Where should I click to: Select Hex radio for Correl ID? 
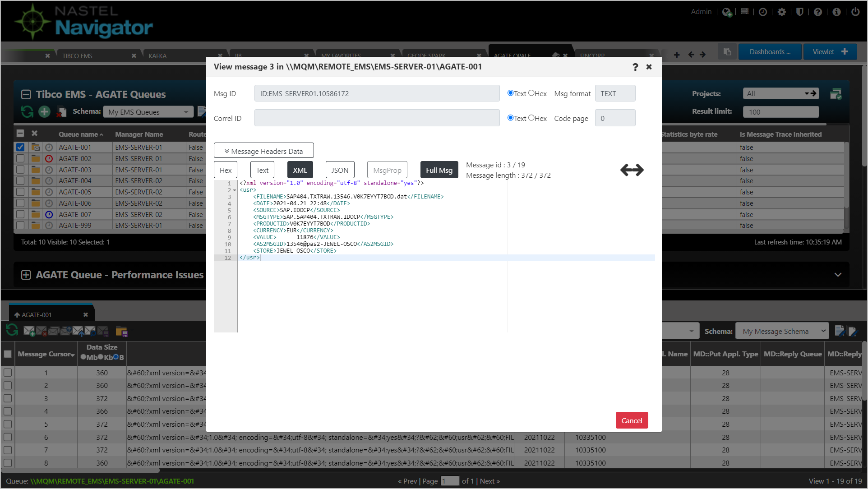[x=531, y=118]
